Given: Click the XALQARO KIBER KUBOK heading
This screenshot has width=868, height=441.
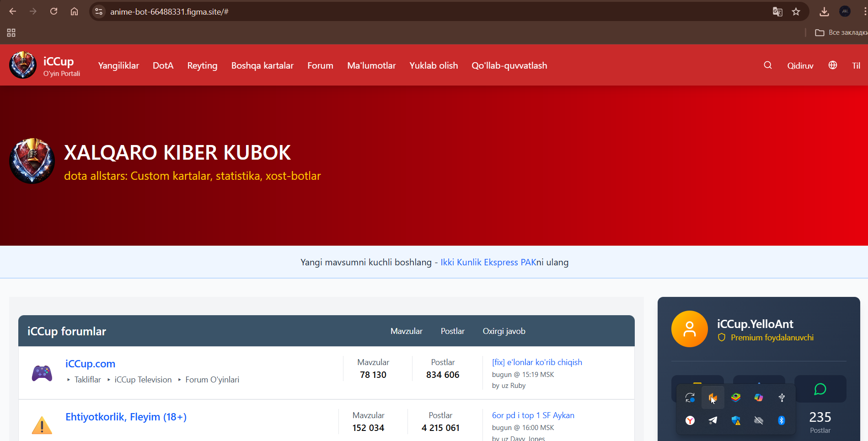Looking at the screenshot, I should [177, 153].
